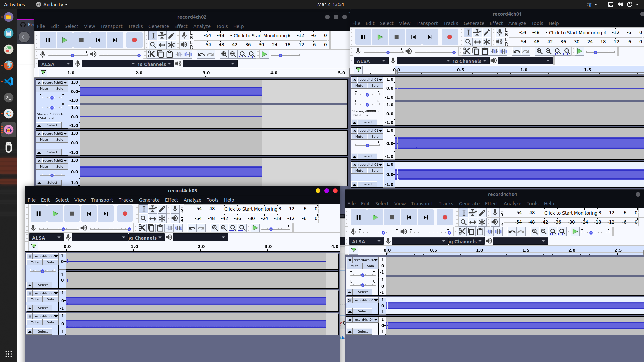644x362 pixels.
Task: Click Select on last record4ch04 track
Action: pyautogui.click(x=363, y=331)
